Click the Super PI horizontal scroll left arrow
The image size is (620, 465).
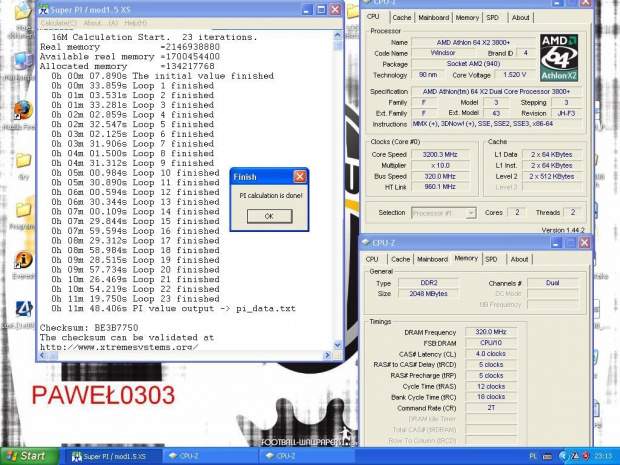tap(43, 355)
